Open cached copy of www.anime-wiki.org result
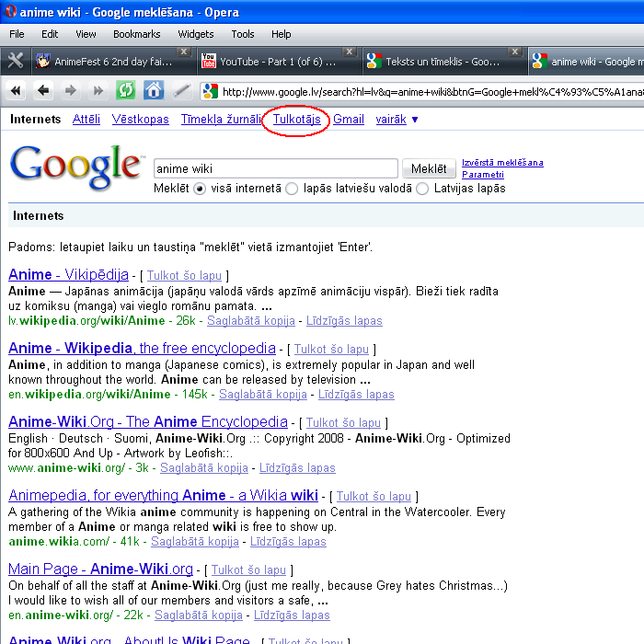 (204, 467)
